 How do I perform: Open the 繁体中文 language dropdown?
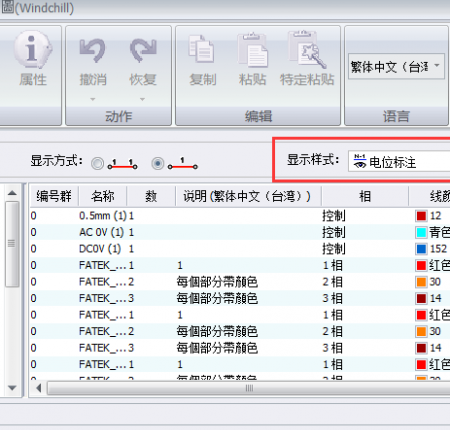coord(396,66)
